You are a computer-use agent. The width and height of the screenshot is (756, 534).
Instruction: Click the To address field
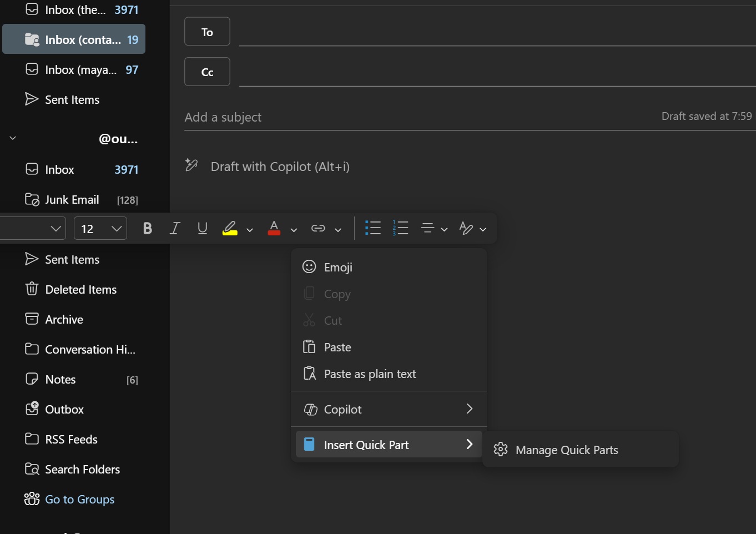497,32
